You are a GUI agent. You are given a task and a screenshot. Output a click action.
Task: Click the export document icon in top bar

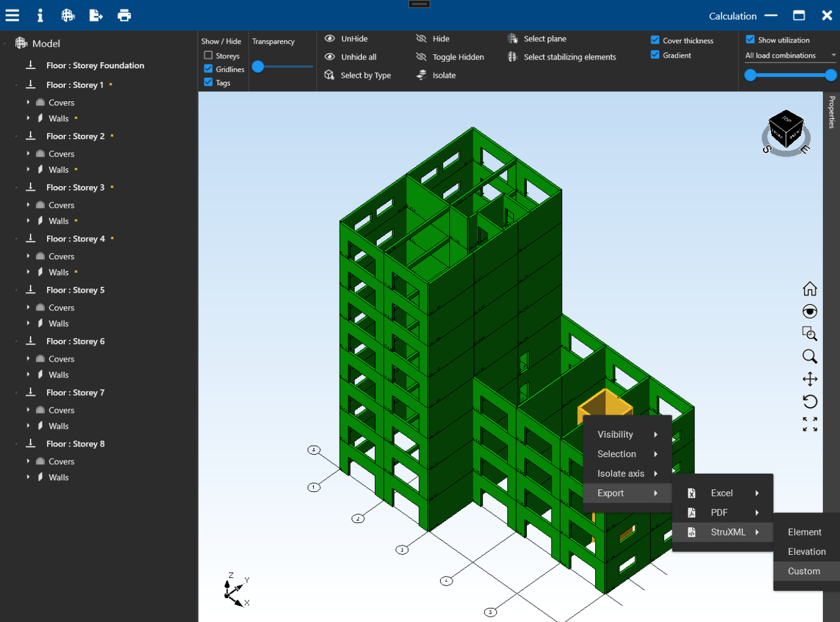pyautogui.click(x=96, y=15)
